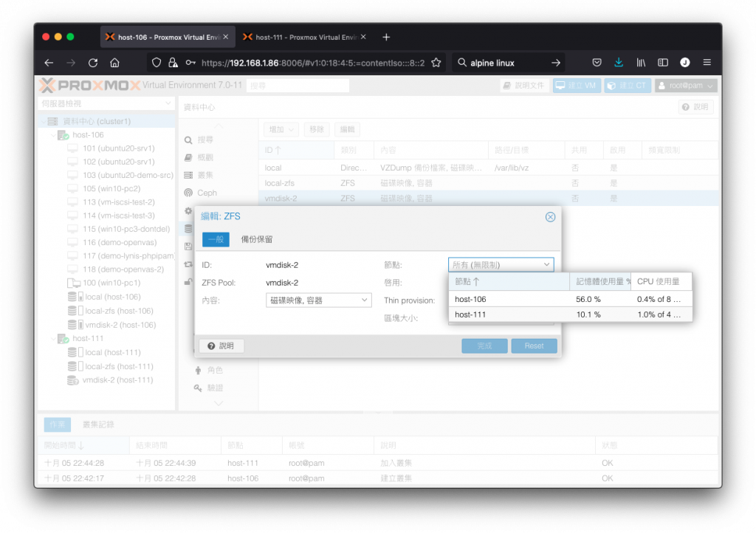The width and height of the screenshot is (756, 533).
Task: Click the alpine linux search box
Action: pyautogui.click(x=506, y=63)
